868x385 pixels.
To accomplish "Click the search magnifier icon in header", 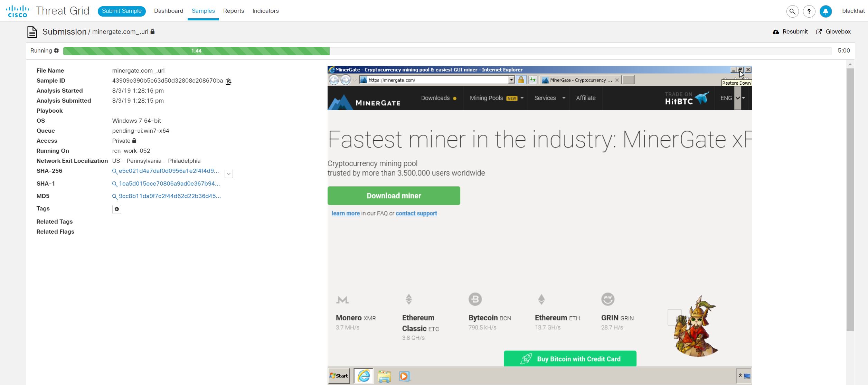I will 792,11.
